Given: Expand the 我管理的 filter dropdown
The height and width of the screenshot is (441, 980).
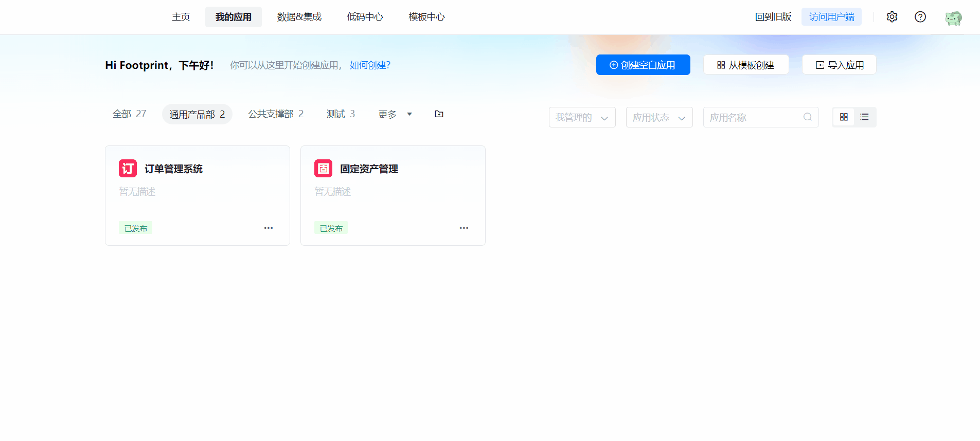Looking at the screenshot, I should (582, 117).
